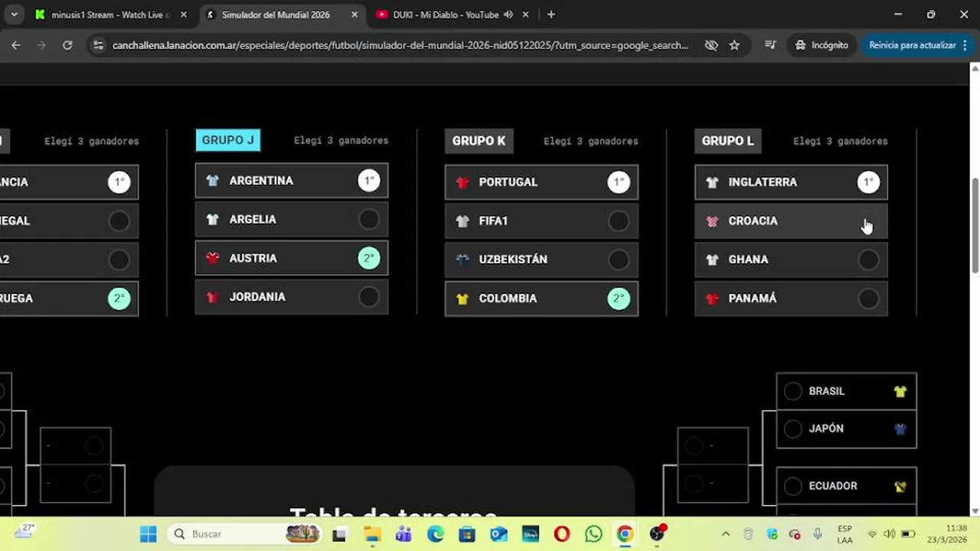The height and width of the screenshot is (551, 980).
Task: Open the volume control in tray
Action: [x=889, y=533]
